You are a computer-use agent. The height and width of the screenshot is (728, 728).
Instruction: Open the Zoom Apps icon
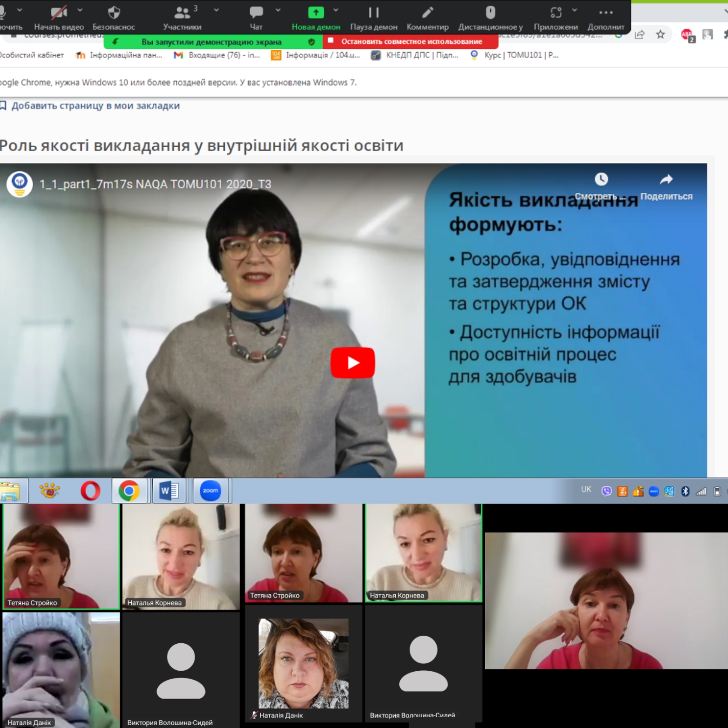(x=556, y=13)
